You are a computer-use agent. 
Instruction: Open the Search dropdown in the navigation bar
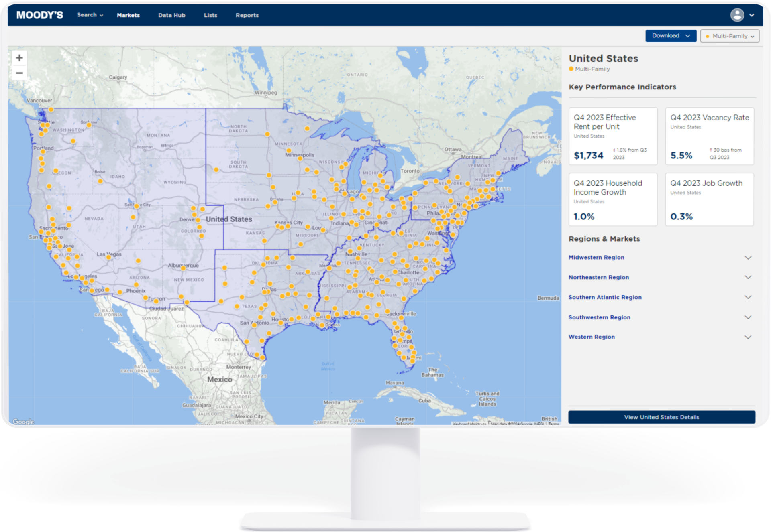click(x=89, y=15)
